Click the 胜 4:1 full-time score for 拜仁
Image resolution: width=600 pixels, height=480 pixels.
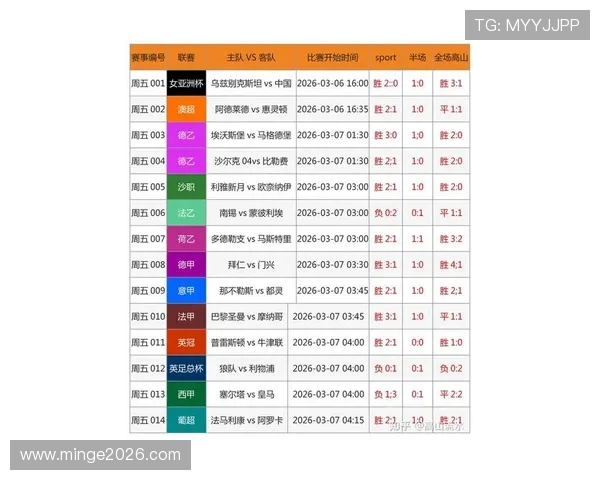click(451, 264)
